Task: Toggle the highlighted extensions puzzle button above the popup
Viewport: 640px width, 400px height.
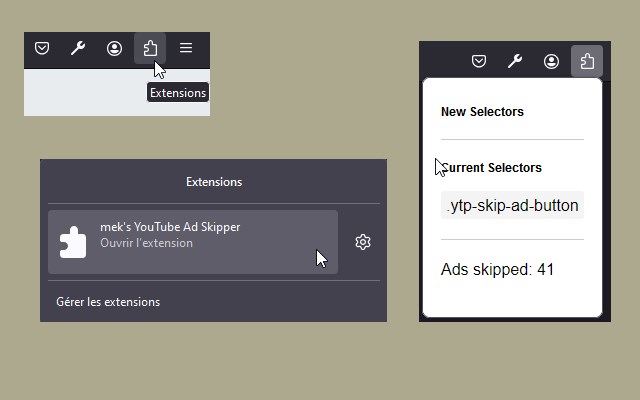Action: (587, 61)
